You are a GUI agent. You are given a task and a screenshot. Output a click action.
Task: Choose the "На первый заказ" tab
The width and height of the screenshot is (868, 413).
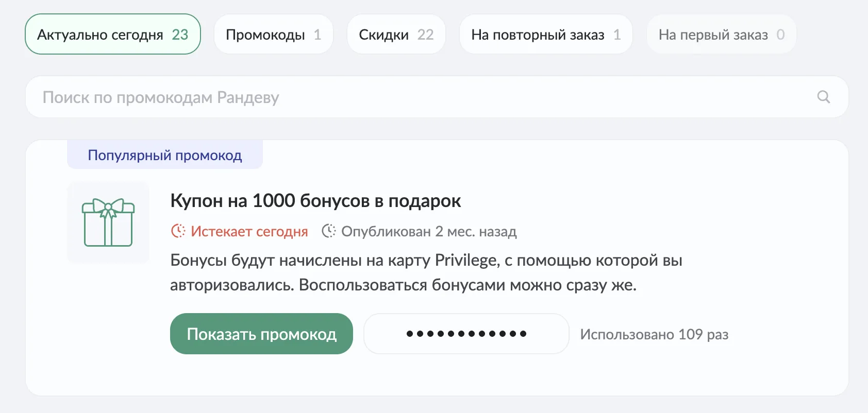click(x=722, y=35)
